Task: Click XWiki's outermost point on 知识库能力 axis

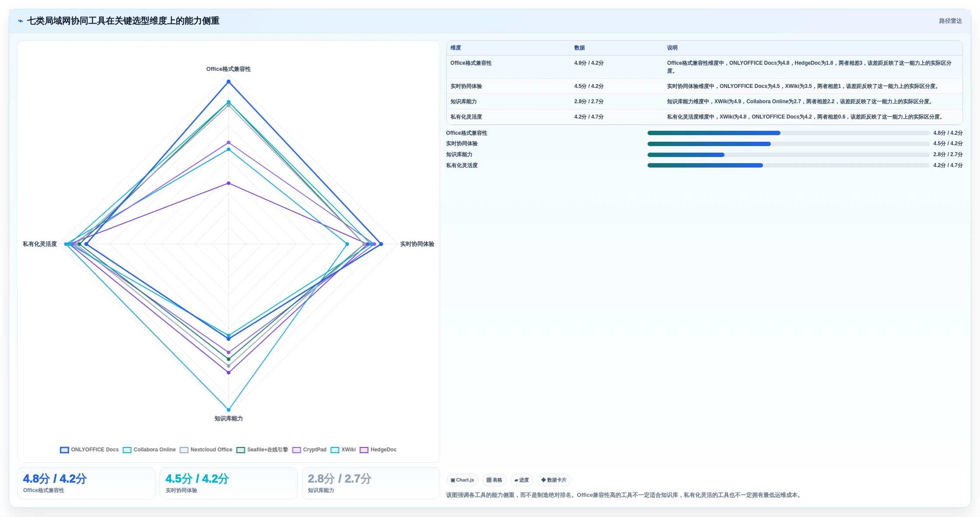Action: [228, 410]
